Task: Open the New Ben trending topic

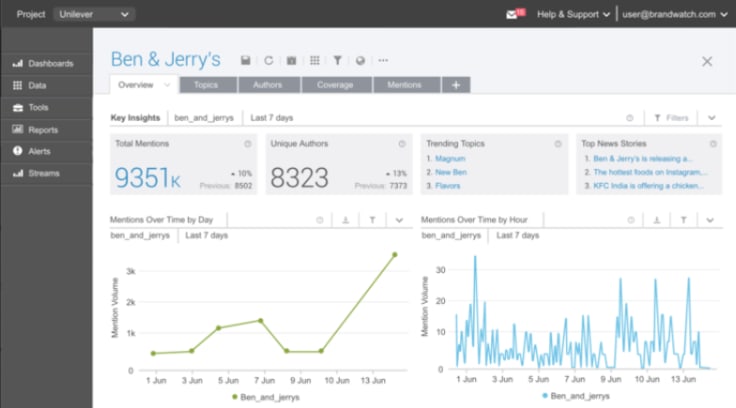Action: (x=451, y=172)
